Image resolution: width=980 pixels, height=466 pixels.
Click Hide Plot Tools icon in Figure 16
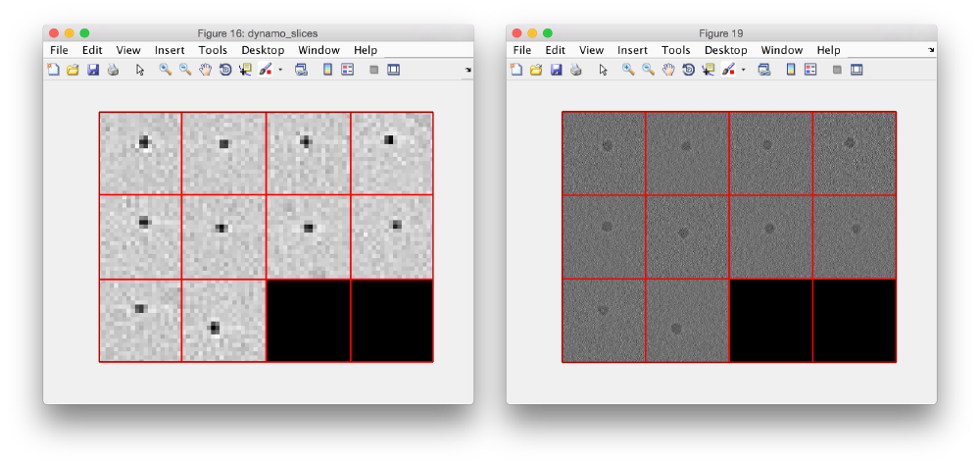coord(373,70)
